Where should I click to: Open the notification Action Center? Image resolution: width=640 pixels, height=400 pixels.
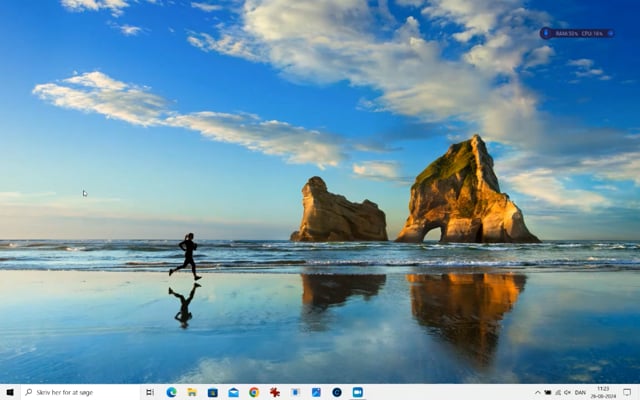[627, 392]
